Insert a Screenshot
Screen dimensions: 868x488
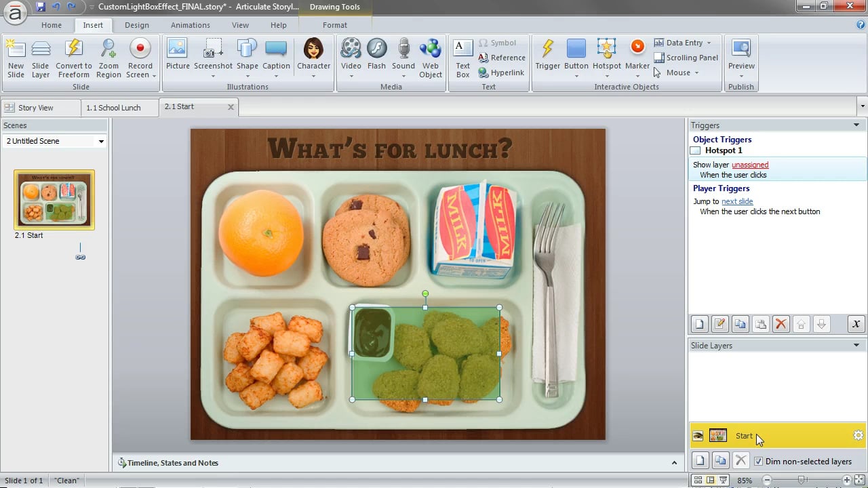[213, 59]
